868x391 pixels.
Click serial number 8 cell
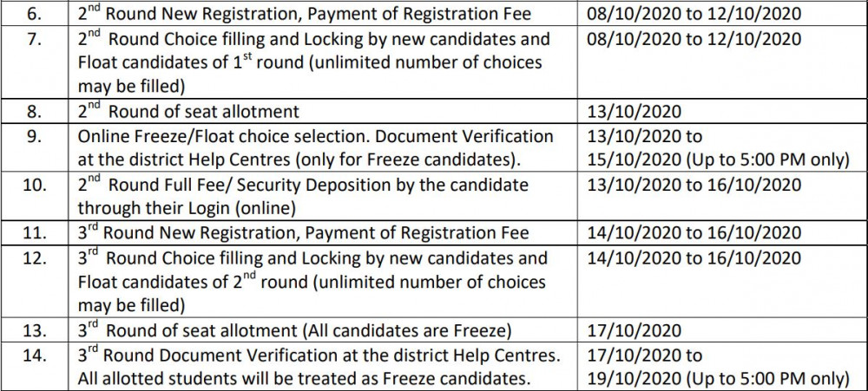(34, 111)
